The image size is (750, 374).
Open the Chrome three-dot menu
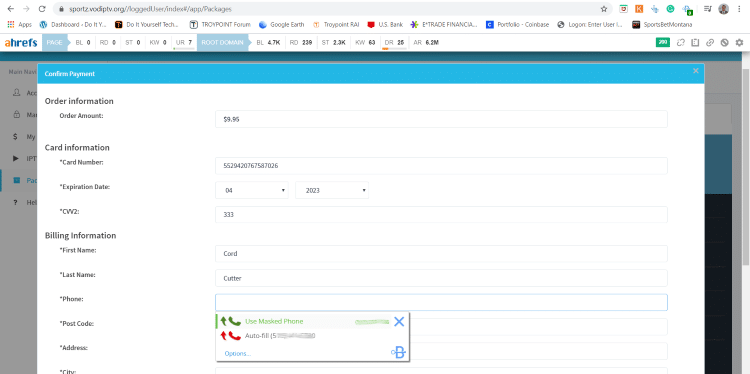point(739,9)
